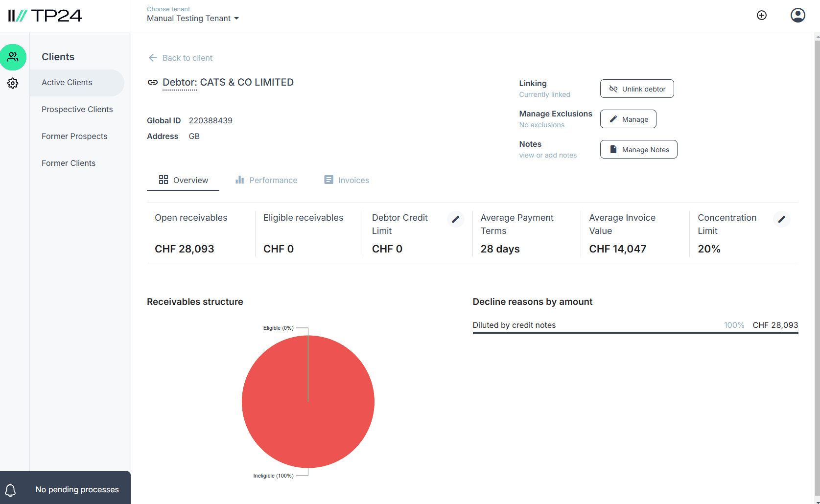Click the Currently linked status text
This screenshot has height=504, width=820.
(545, 94)
